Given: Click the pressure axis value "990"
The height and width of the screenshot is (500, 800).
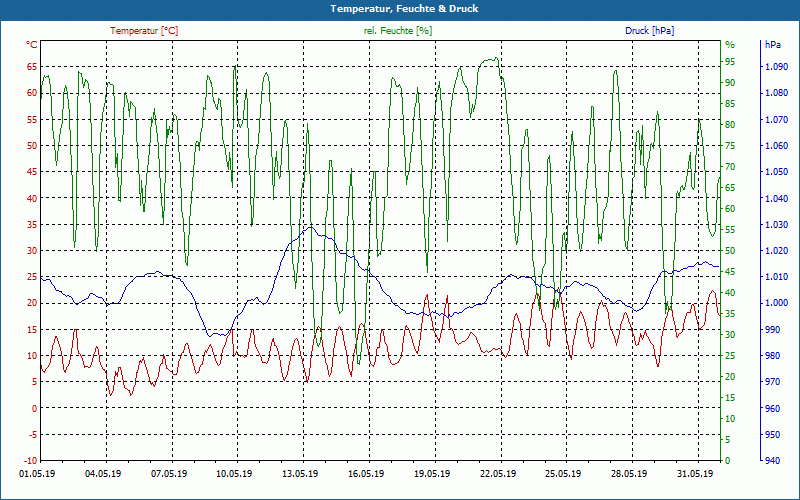Looking at the screenshot, I should tap(772, 330).
